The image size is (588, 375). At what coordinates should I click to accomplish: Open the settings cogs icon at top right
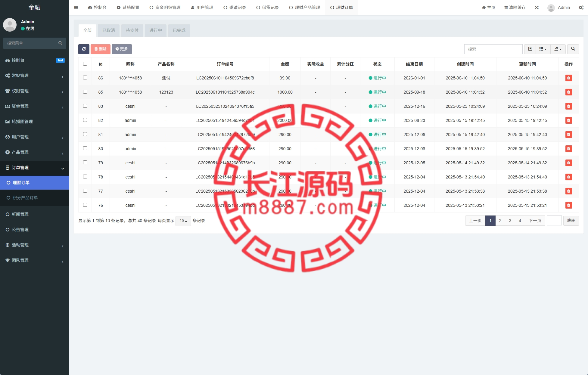click(581, 8)
